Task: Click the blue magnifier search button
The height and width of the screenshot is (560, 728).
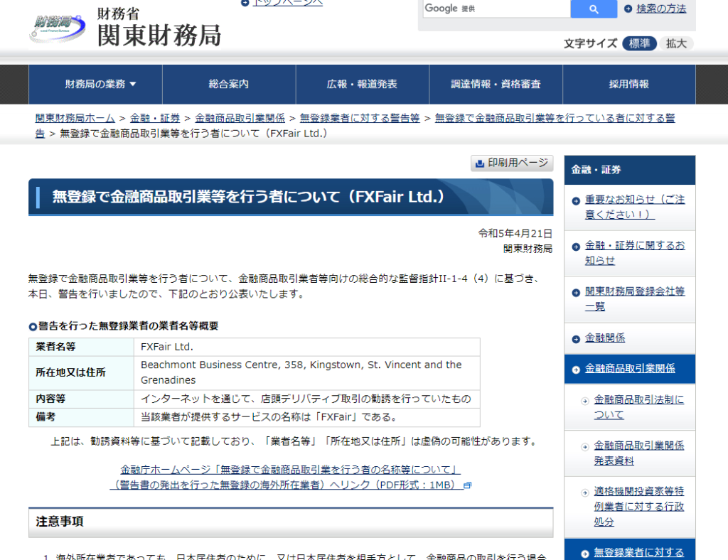Action: pos(594,9)
